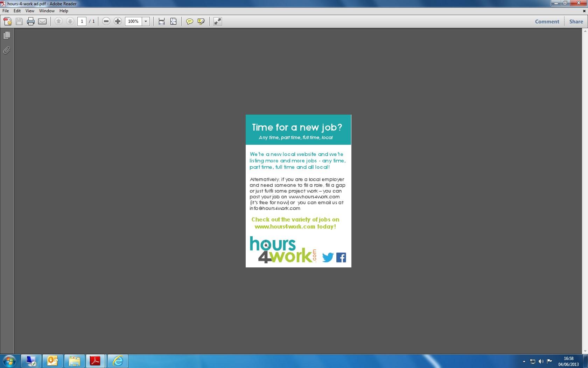
Task: Add a sticky note comment
Action: [189, 21]
